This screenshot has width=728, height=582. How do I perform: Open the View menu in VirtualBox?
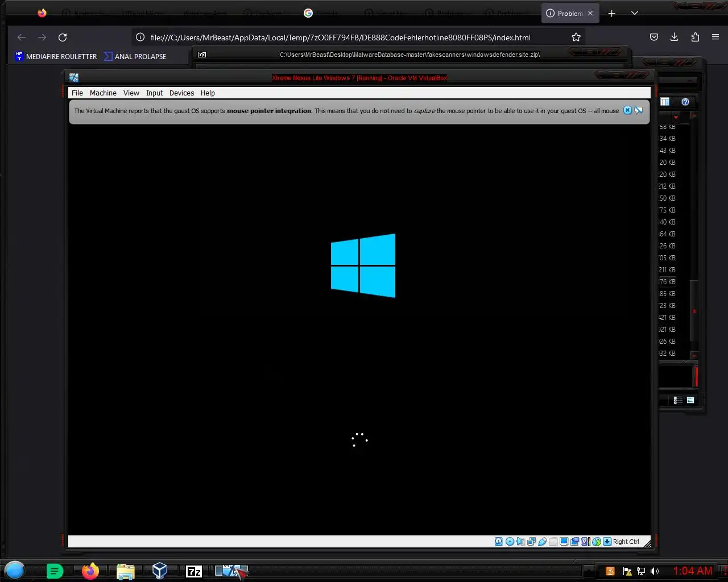(x=131, y=93)
